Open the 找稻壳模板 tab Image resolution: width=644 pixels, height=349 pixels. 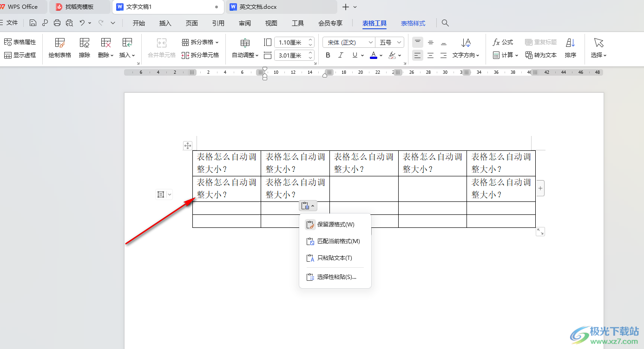[x=79, y=7]
